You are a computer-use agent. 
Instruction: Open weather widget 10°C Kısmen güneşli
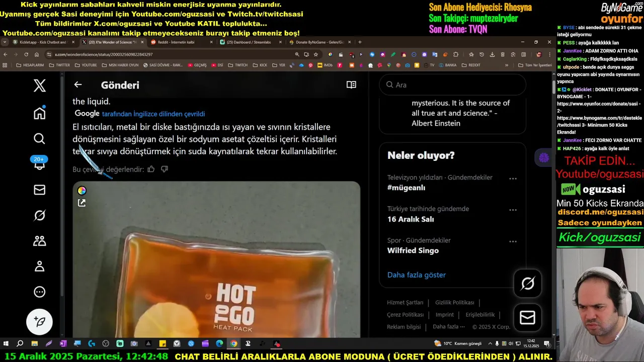(457, 343)
